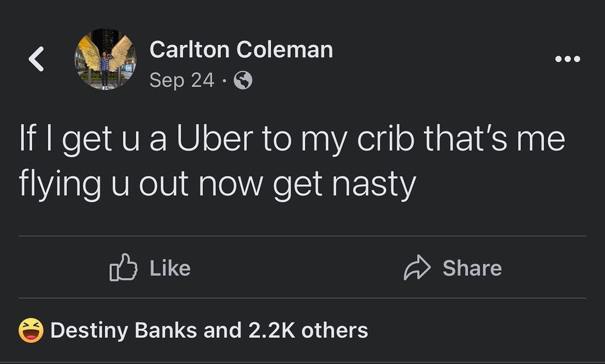Open the three-dot more options menu
The image size is (605, 364).
tap(567, 58)
